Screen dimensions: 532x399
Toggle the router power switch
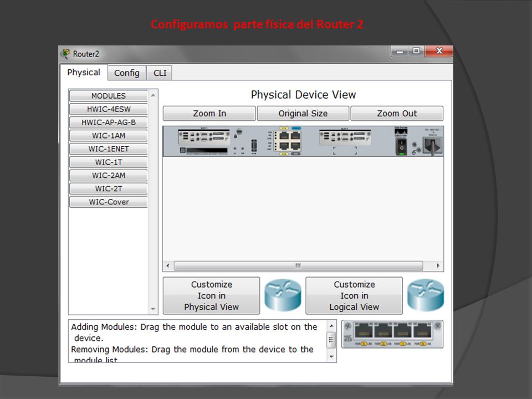[401, 147]
